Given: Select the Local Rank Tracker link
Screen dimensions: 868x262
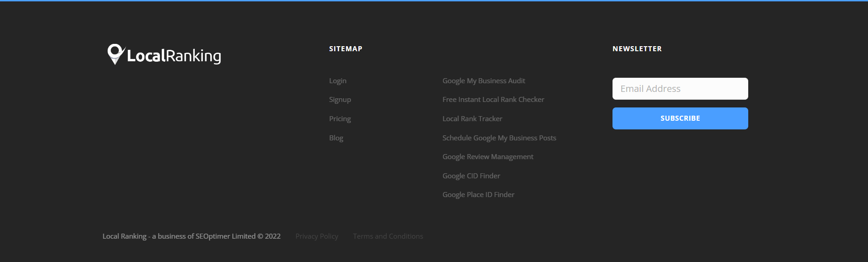Looking at the screenshot, I should (x=472, y=119).
